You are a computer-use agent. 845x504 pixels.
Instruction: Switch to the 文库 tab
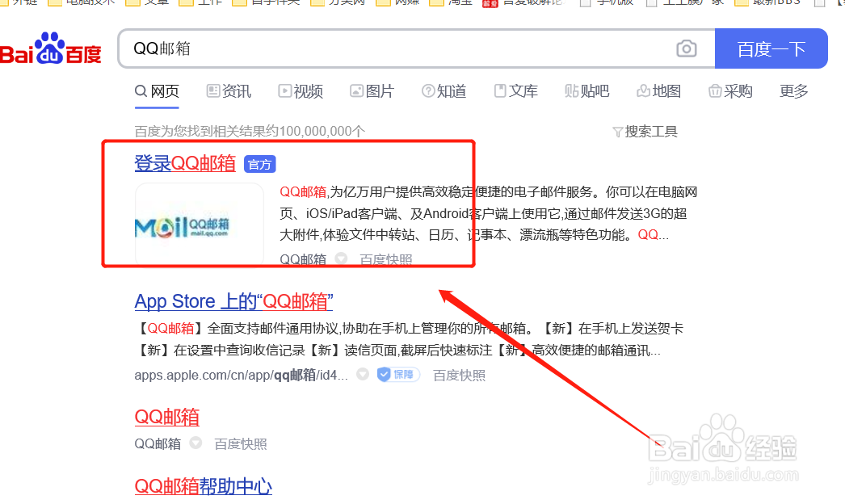[x=516, y=91]
